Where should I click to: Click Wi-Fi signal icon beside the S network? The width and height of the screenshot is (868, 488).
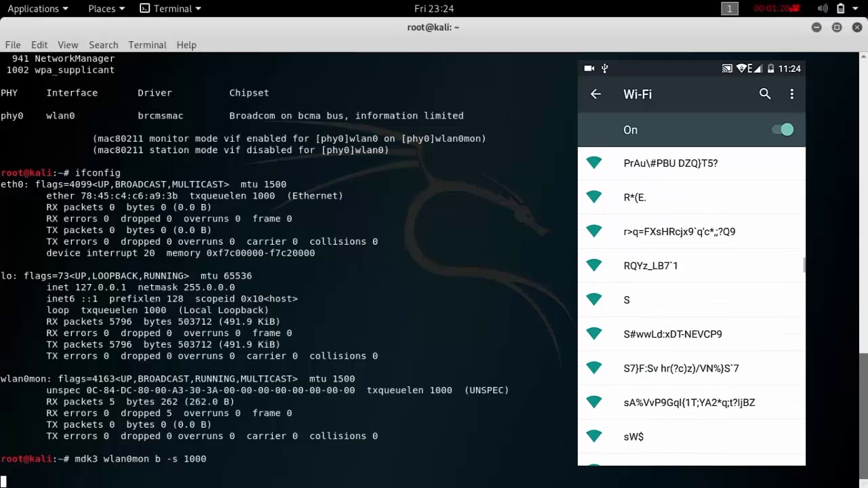tap(594, 299)
